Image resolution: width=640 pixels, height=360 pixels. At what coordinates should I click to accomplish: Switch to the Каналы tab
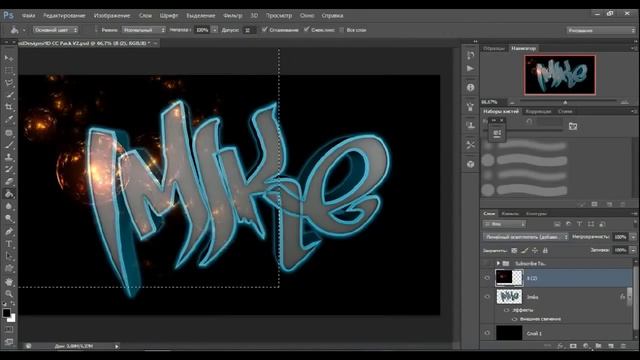pos(510,213)
